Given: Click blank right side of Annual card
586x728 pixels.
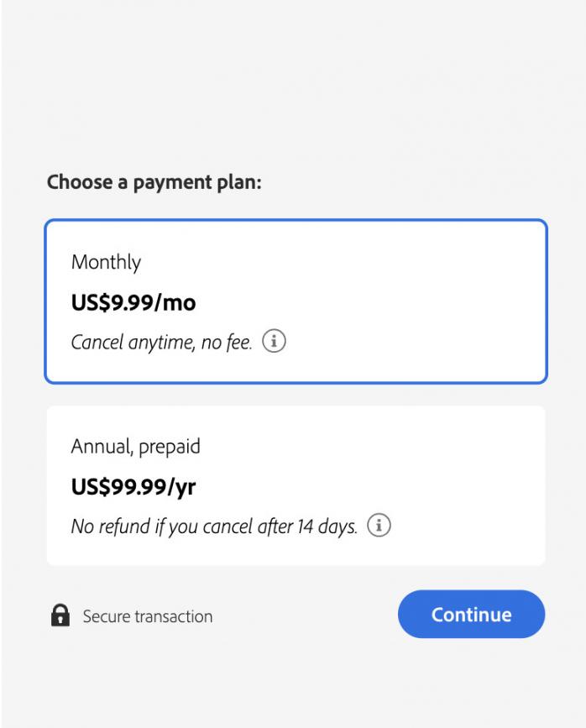Looking at the screenshot, I should click(470, 485).
